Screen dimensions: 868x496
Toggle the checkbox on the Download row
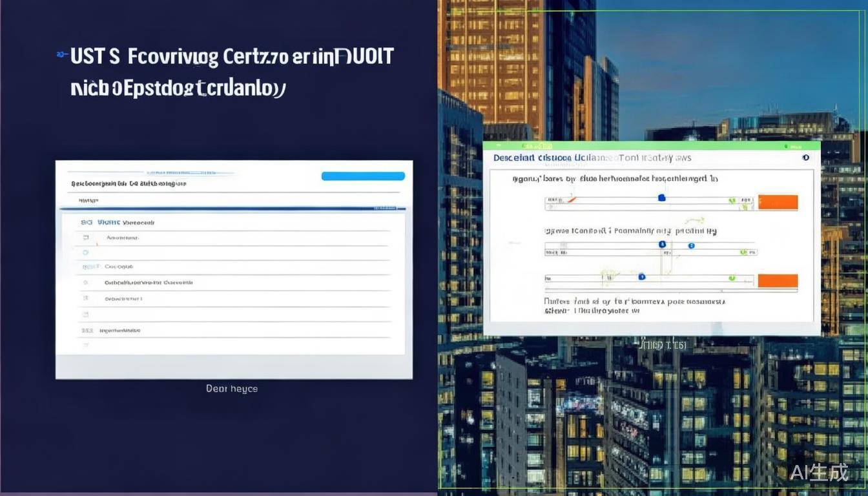click(86, 298)
